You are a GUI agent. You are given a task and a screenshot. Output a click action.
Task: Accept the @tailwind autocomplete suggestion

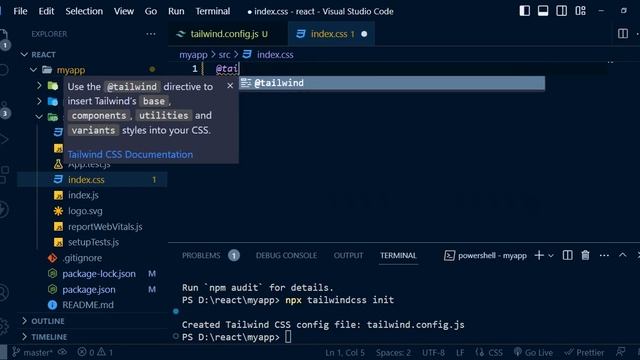(392, 83)
